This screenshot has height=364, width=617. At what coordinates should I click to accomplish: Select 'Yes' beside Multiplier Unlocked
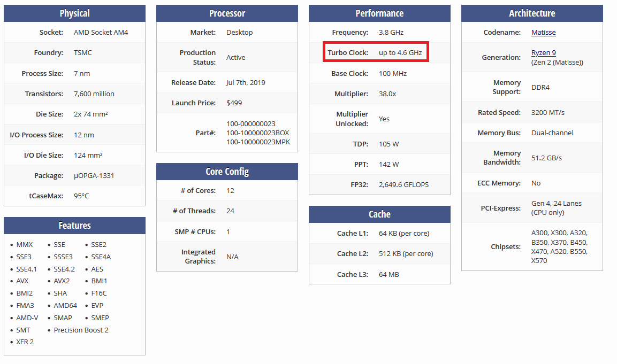(384, 119)
